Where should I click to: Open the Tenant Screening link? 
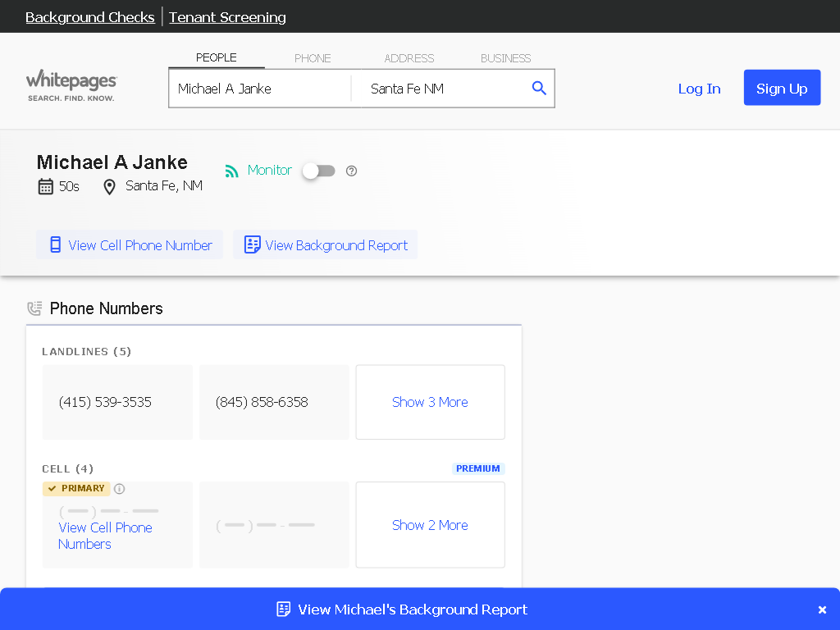pyautogui.click(x=227, y=17)
